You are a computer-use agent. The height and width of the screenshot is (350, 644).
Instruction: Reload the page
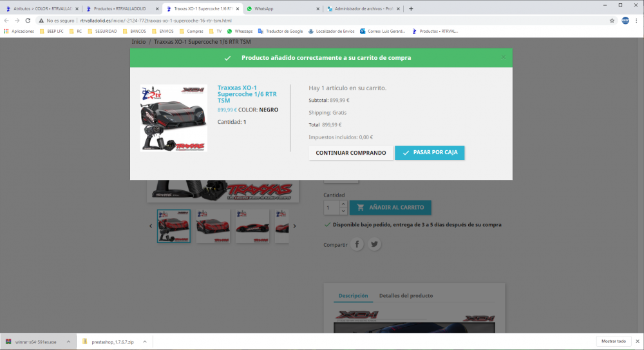point(28,21)
